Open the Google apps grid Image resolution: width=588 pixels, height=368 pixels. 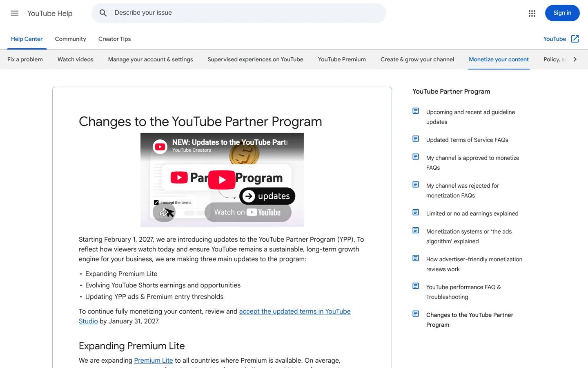tap(532, 13)
